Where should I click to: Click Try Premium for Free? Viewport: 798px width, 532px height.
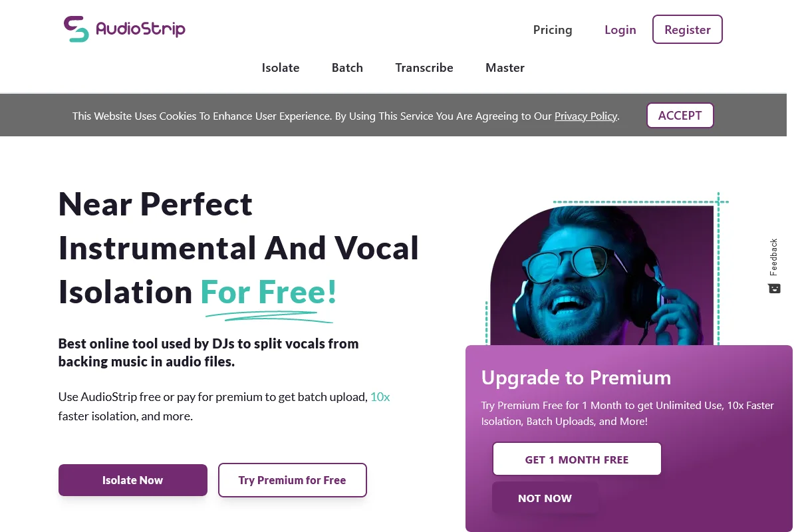[293, 480]
